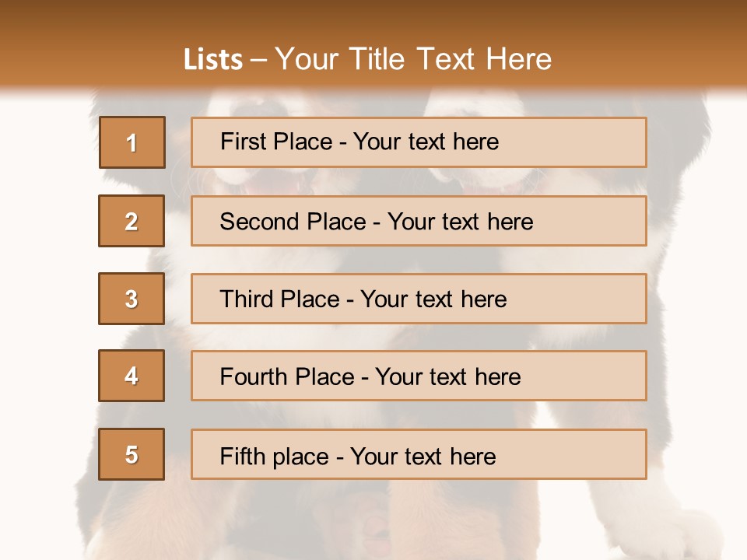Viewport: 747px width, 560px height.
Task: Click the bold word Lists in title
Action: [213, 59]
